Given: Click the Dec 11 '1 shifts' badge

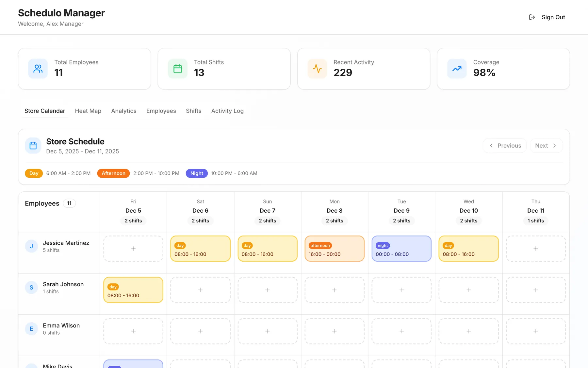Looking at the screenshot, I should pyautogui.click(x=536, y=221).
